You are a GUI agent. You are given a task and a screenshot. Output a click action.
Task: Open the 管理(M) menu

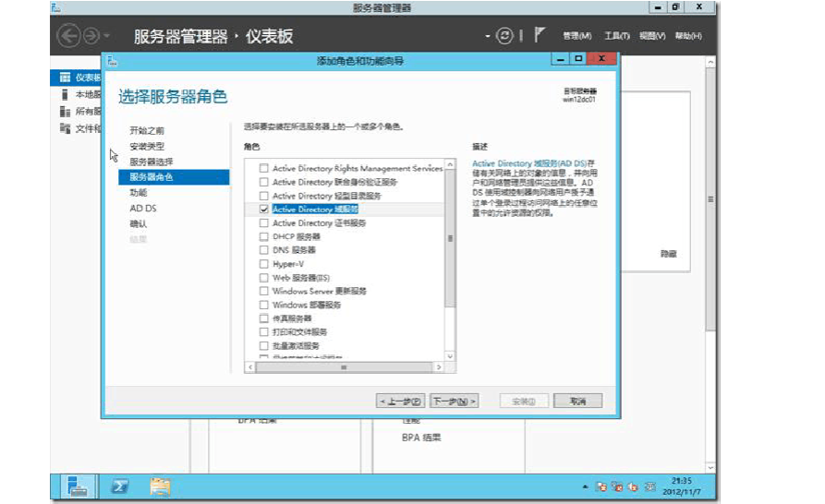576,36
